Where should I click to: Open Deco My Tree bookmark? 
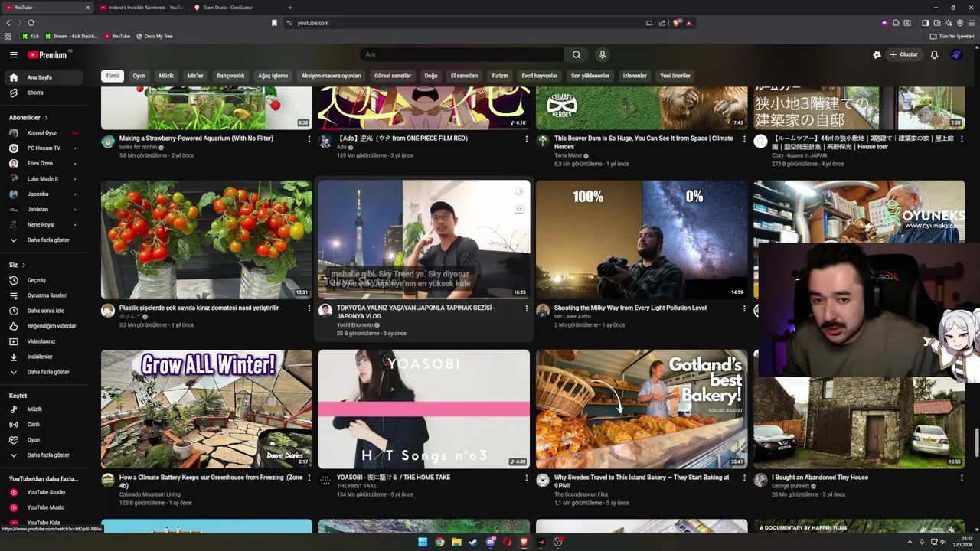[x=154, y=36]
